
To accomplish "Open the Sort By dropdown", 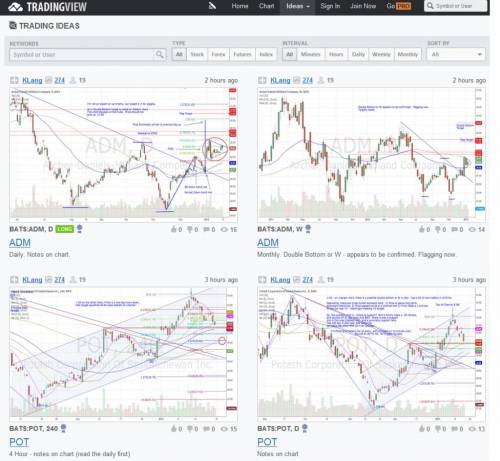I will [456, 54].
